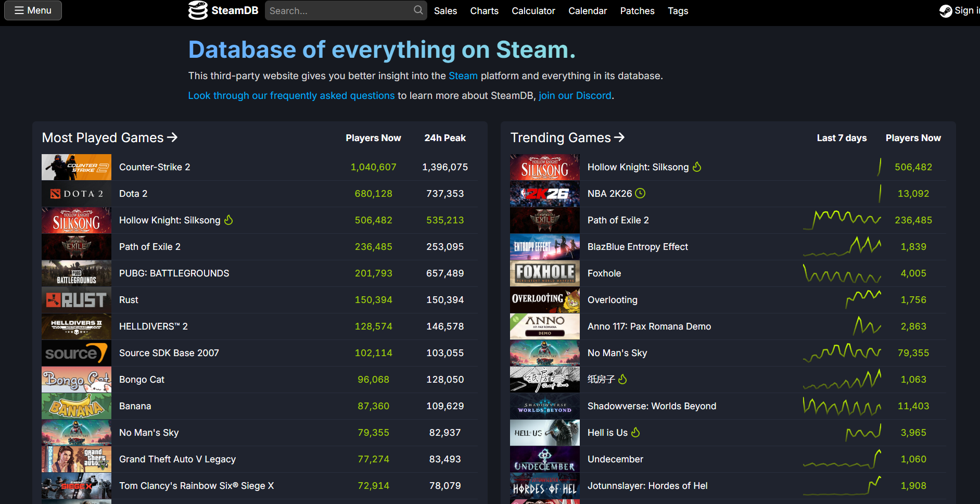Click the Counter-Strike 2 thumbnail
The image size is (980, 504).
pyautogui.click(x=77, y=167)
